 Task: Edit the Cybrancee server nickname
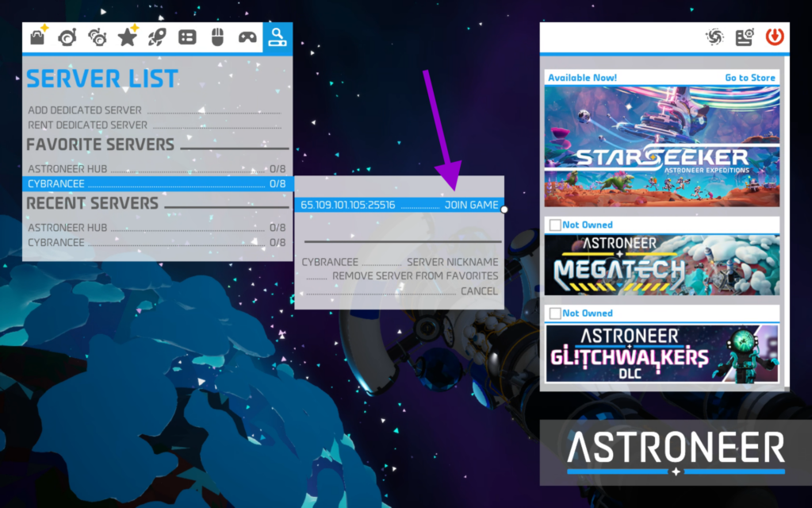pyautogui.click(x=400, y=262)
